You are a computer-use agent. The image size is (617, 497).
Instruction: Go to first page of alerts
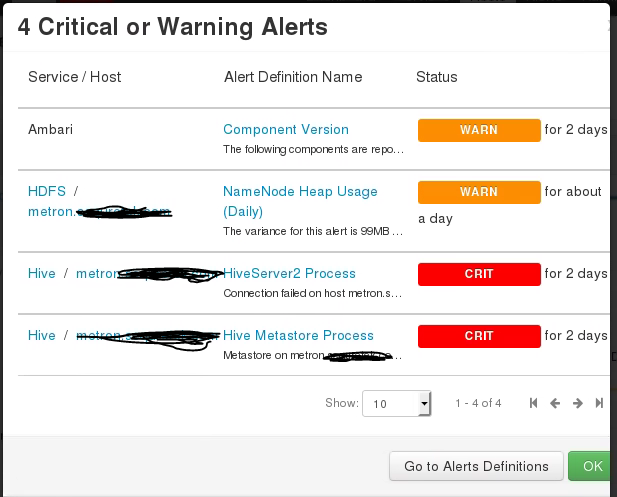tap(533, 403)
